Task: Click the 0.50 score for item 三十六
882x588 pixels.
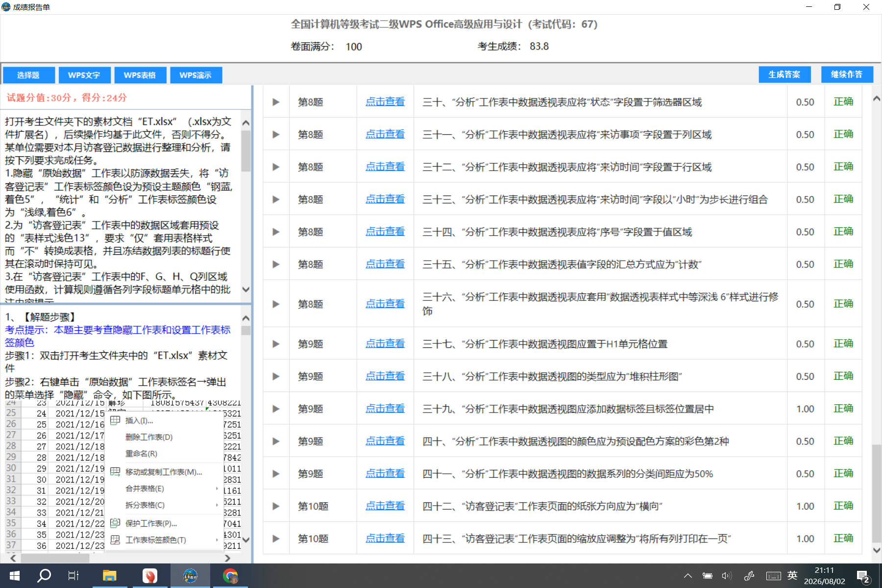Action: [805, 304]
